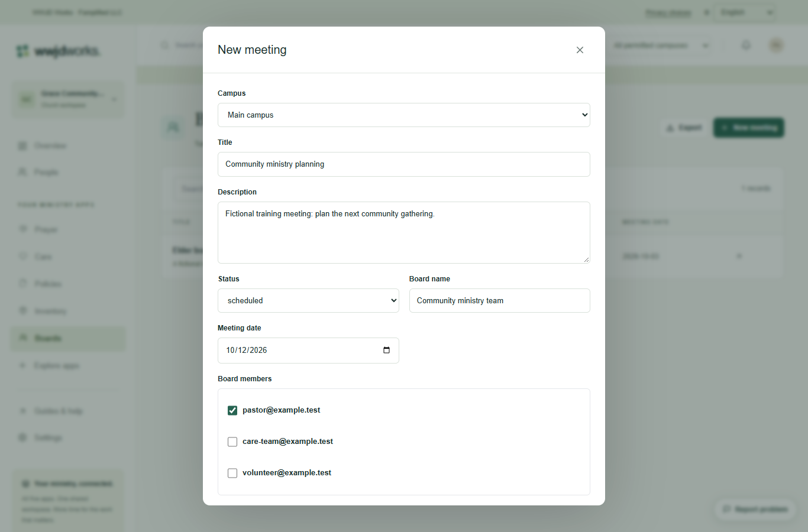Check the volunteer@example.test board member

click(x=232, y=473)
